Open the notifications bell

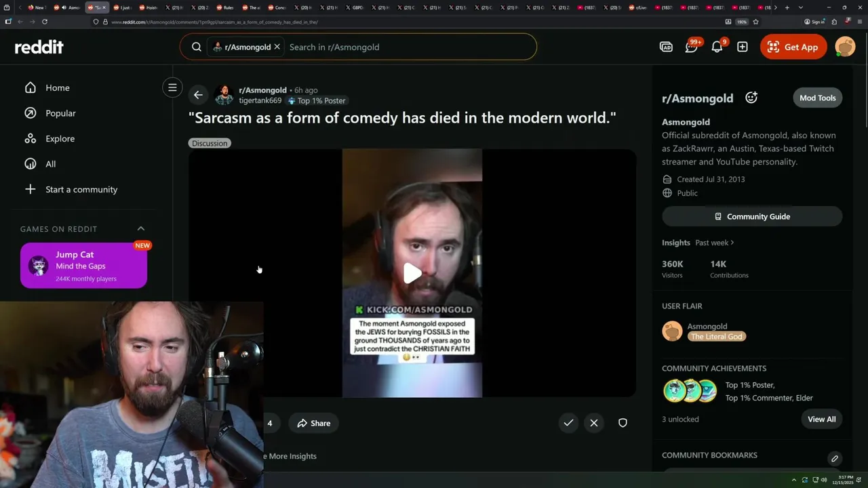point(717,47)
